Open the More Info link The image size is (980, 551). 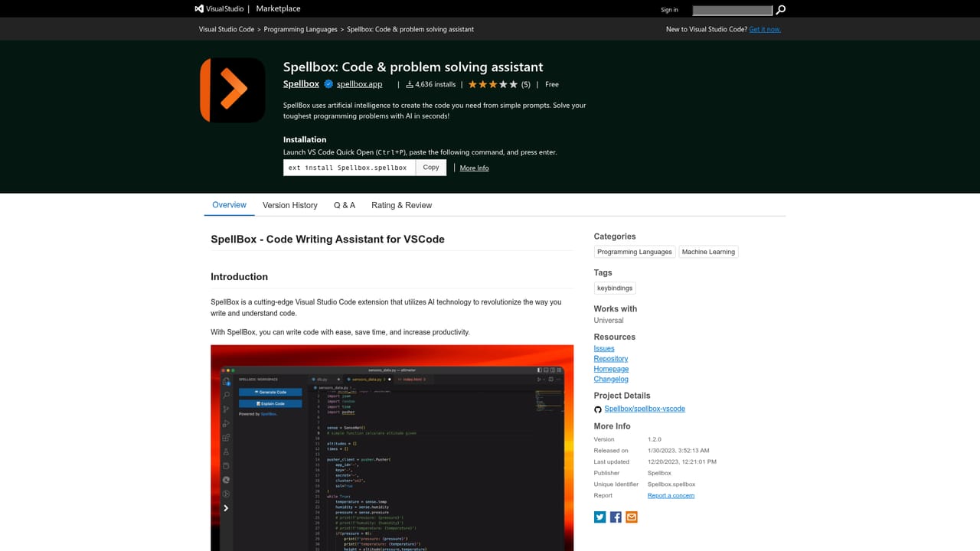click(x=474, y=168)
